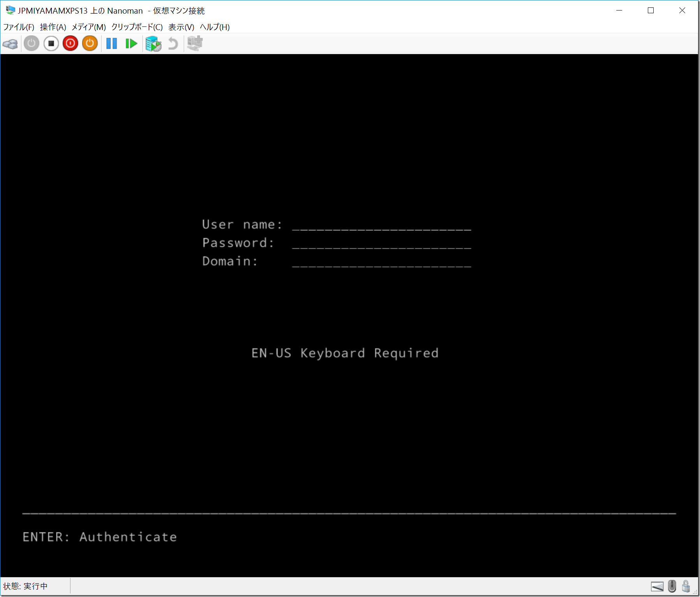Click the lock status bar icon
Image resolution: width=700 pixels, height=597 pixels.
coord(686,586)
